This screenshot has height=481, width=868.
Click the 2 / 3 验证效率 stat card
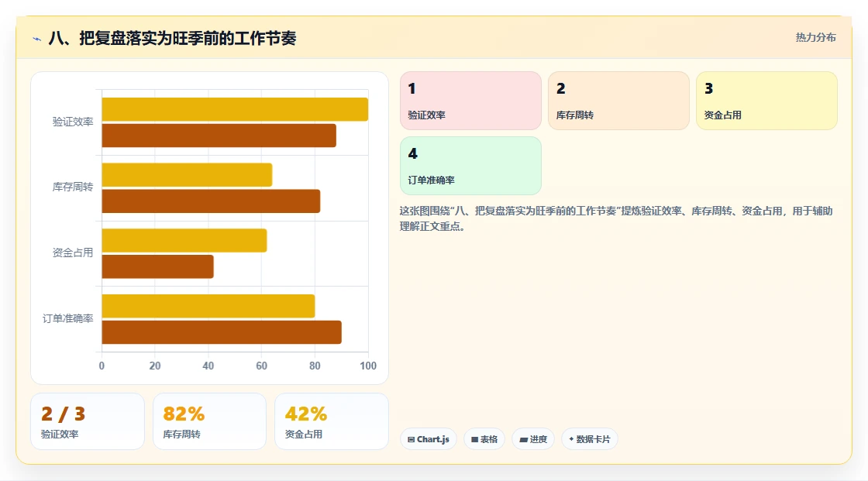[x=88, y=421]
